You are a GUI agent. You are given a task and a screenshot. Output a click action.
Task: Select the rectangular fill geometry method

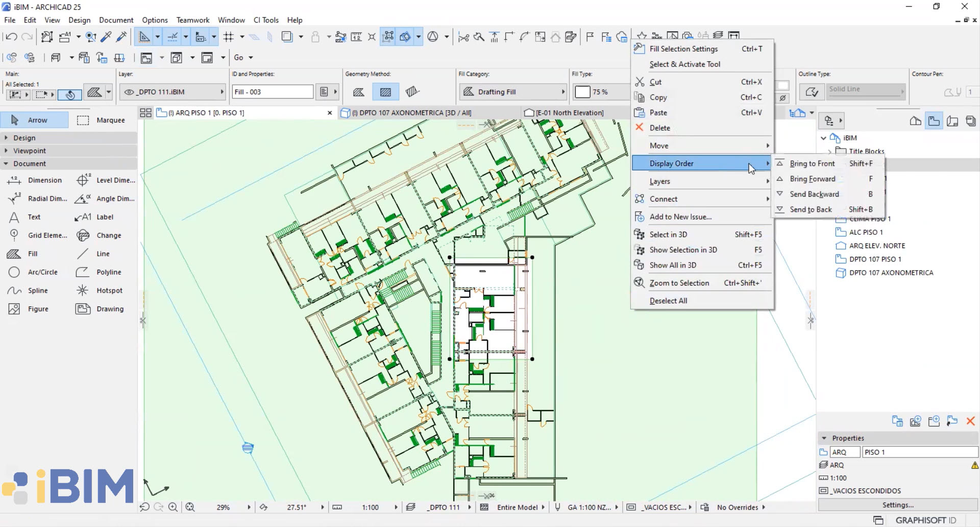385,92
